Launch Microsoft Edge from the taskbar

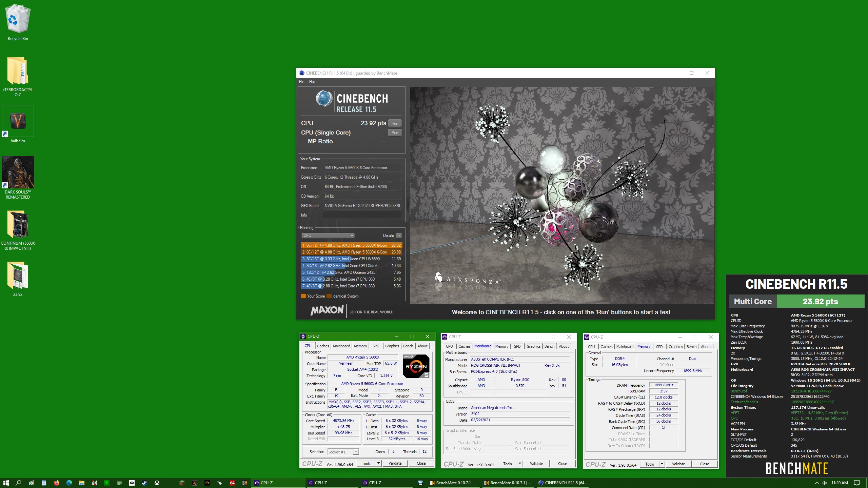(69, 483)
